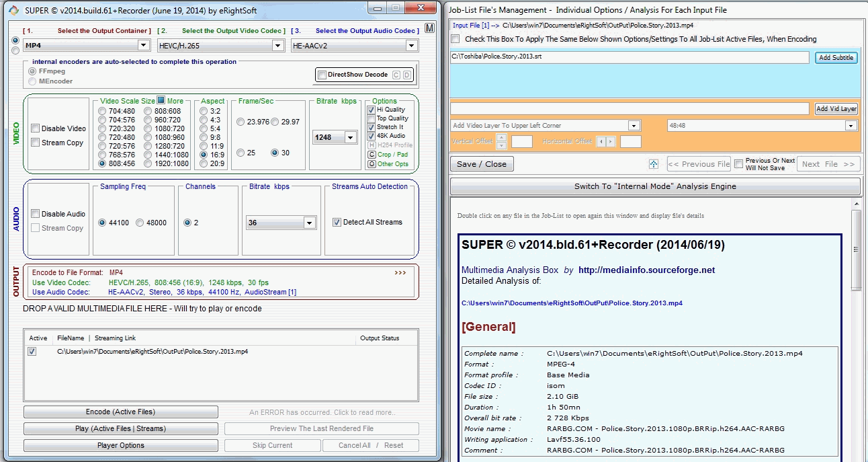Check the Disable Audio box
The width and height of the screenshot is (868, 462).
click(36, 214)
